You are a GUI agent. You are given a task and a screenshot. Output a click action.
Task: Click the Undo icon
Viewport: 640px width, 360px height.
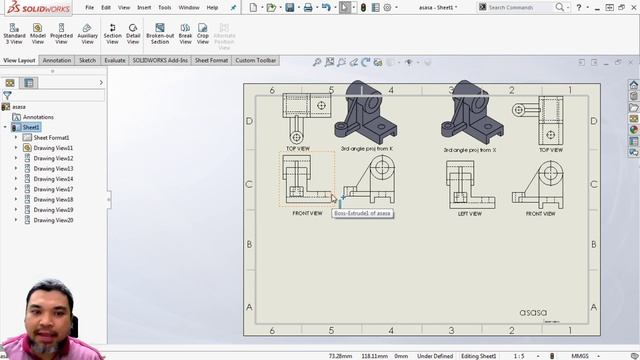pyautogui.click(x=326, y=7)
